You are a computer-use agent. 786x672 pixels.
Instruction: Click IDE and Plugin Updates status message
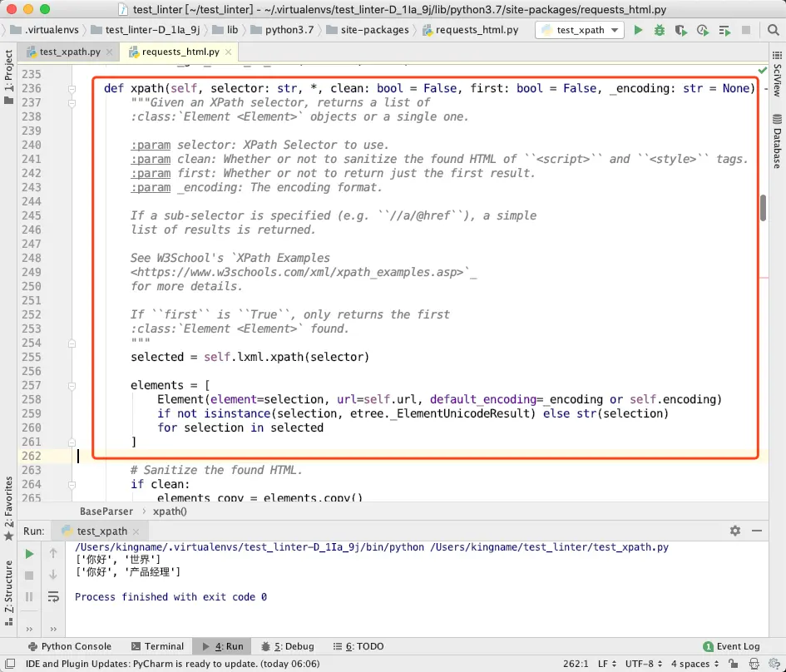pos(172,664)
